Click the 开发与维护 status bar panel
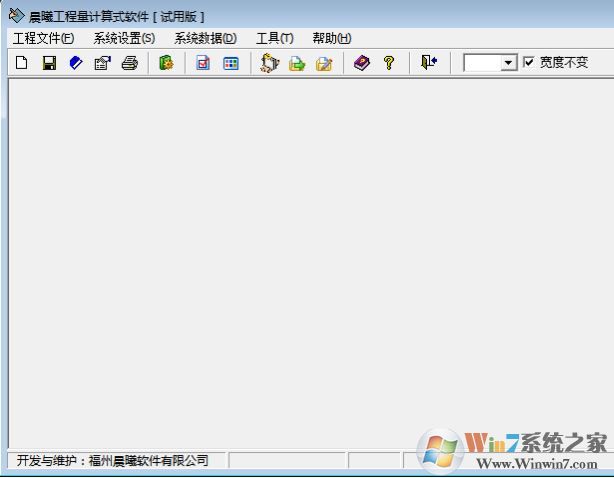 pyautogui.click(x=115, y=460)
